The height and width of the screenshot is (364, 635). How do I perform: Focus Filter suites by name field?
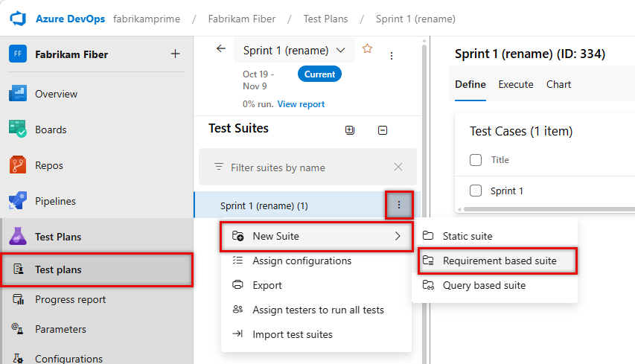coord(307,167)
